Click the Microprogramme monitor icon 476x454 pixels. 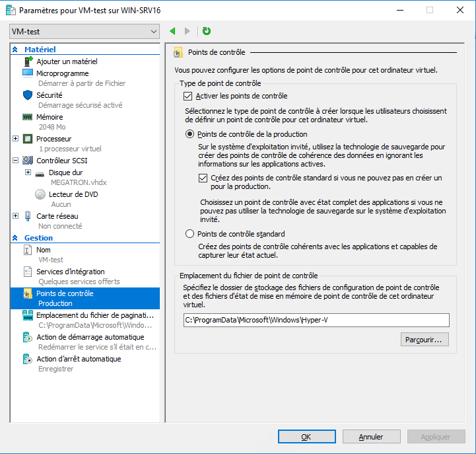coord(28,73)
